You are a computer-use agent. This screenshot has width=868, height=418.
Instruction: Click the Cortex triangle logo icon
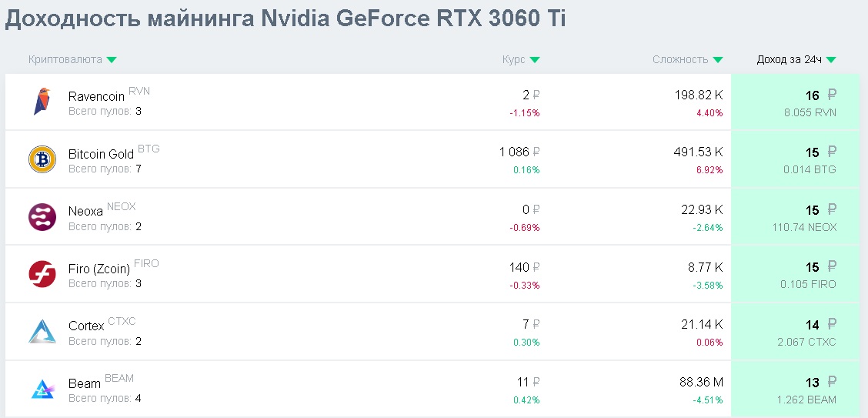point(42,332)
